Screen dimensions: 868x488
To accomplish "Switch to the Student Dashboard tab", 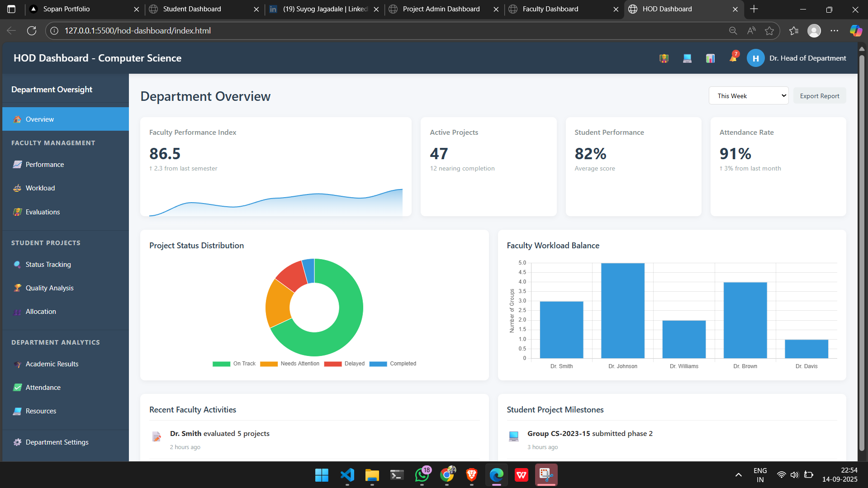I will pyautogui.click(x=204, y=9).
